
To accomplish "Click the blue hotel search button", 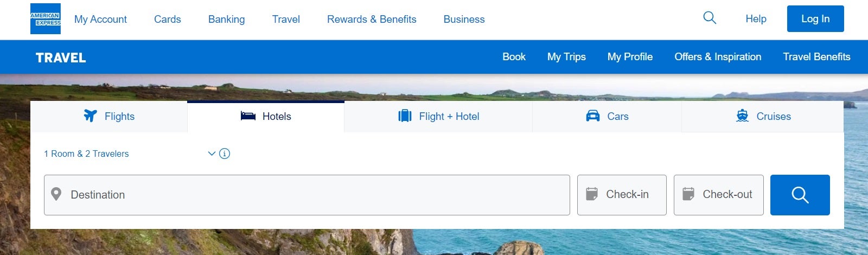I will pyautogui.click(x=800, y=195).
